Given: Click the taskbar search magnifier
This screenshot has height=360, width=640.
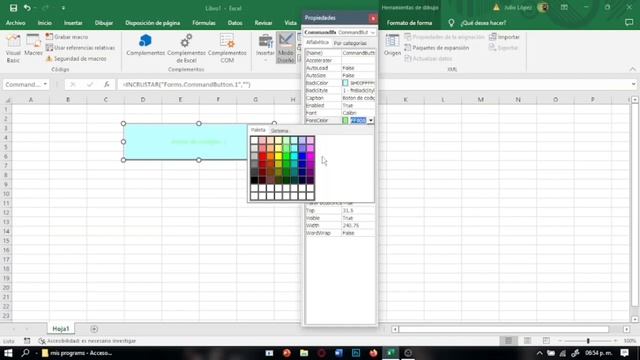Looking at the screenshot, I should point(25,353).
